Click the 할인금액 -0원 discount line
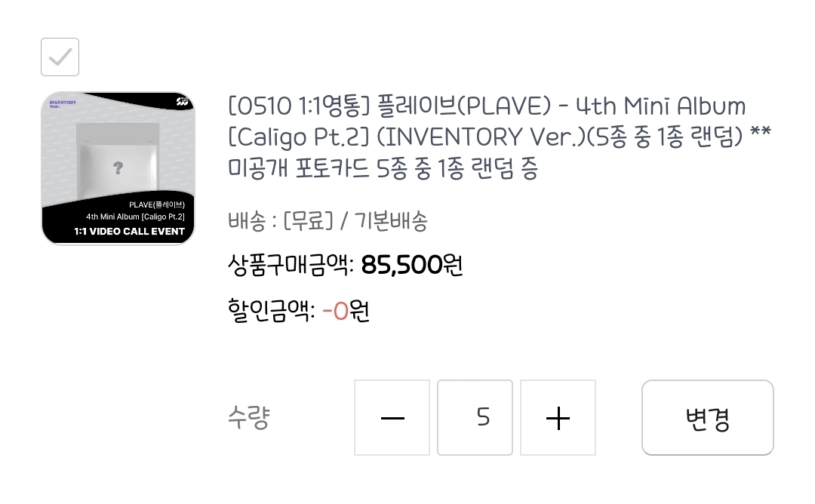Viewport: 815px width, 504px height. 298,311
